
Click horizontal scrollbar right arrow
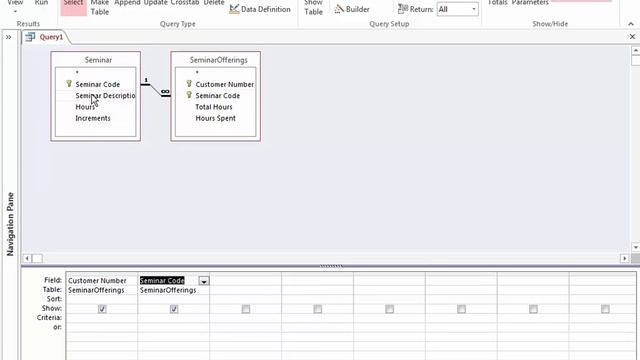[624, 258]
